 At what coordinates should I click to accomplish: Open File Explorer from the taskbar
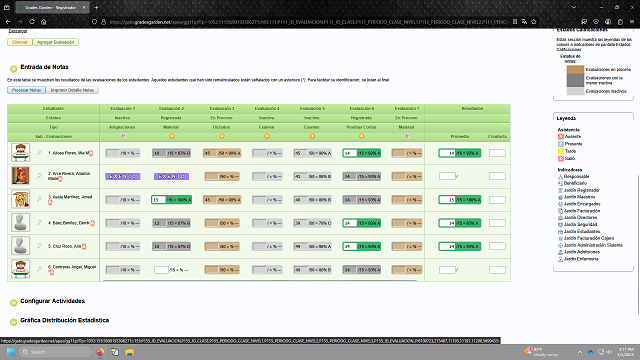pyautogui.click(x=129, y=352)
